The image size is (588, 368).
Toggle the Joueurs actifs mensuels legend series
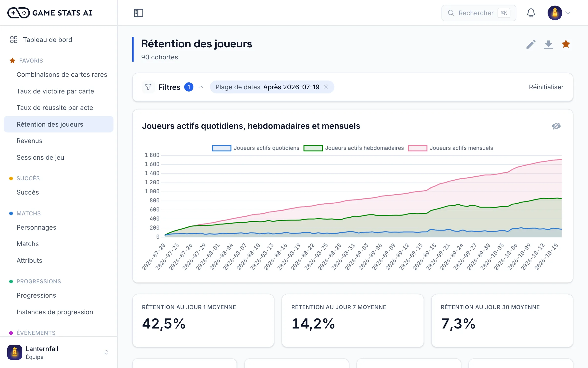tap(451, 148)
